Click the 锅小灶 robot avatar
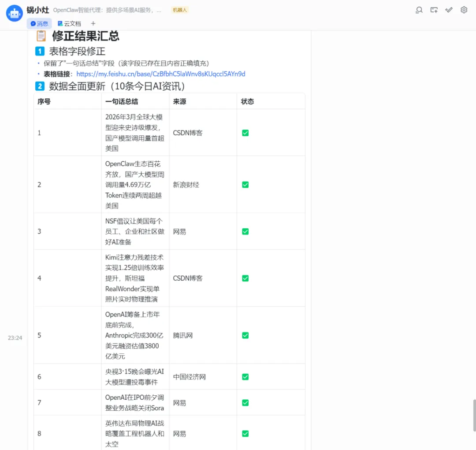Screen dimensions: 476x450 coord(14,13)
